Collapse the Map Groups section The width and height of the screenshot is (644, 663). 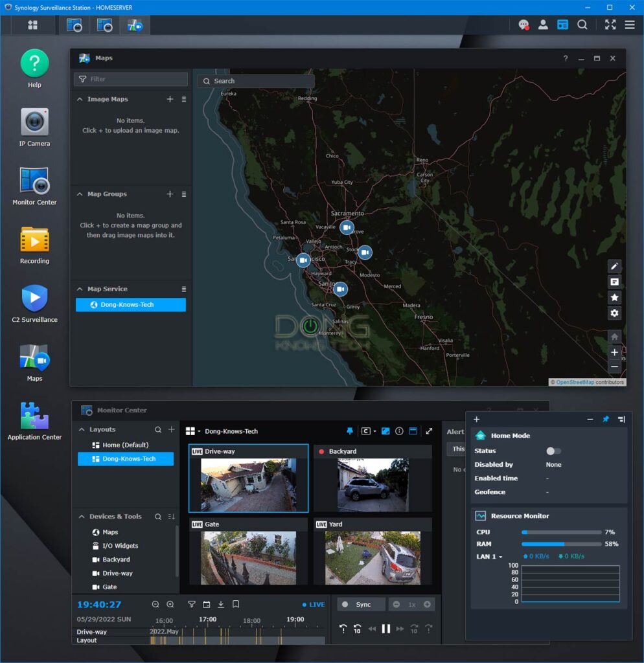80,194
